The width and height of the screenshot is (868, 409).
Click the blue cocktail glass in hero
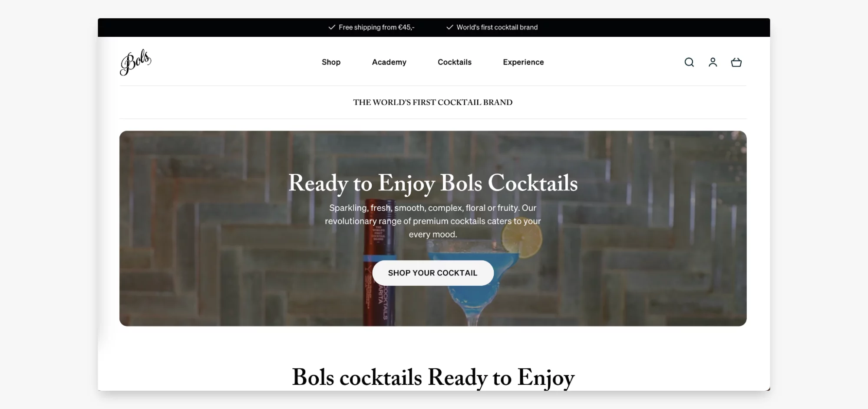point(473,286)
